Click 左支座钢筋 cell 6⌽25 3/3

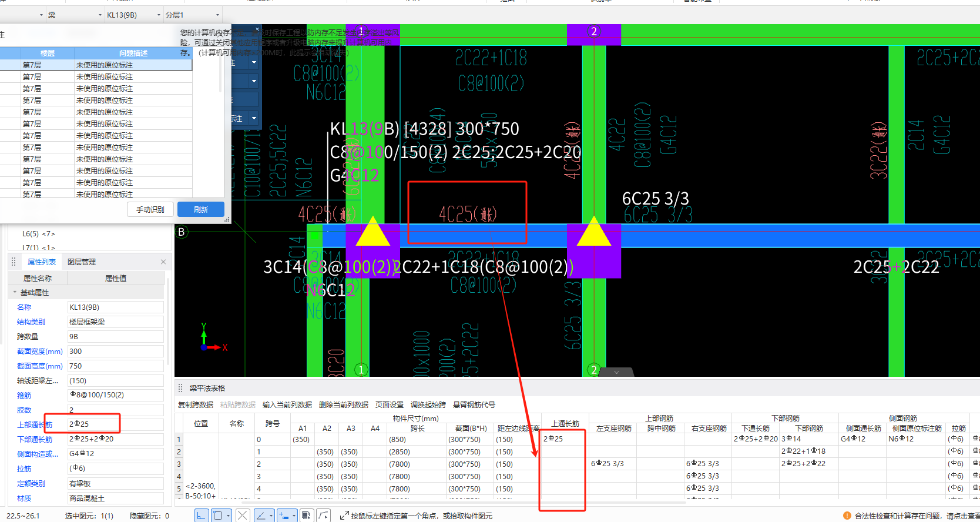pyautogui.click(x=613, y=464)
